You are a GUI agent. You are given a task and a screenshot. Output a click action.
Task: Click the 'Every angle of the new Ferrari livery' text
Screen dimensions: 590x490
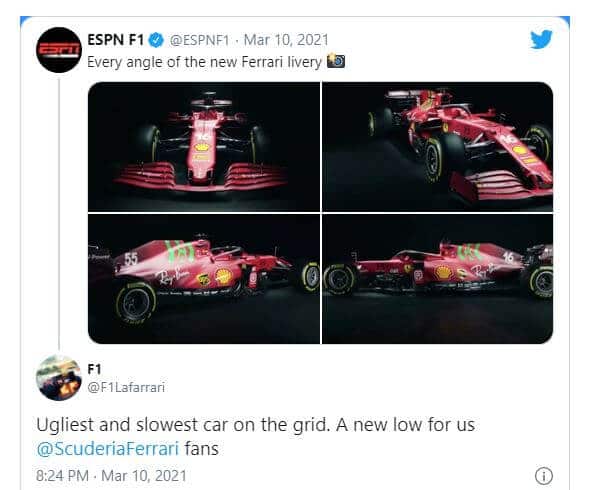click(204, 62)
